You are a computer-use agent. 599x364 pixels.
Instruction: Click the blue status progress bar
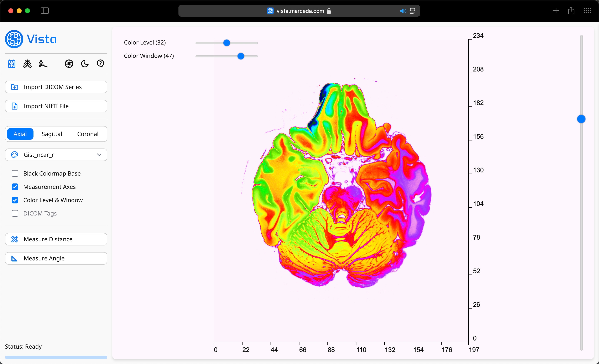pos(56,357)
